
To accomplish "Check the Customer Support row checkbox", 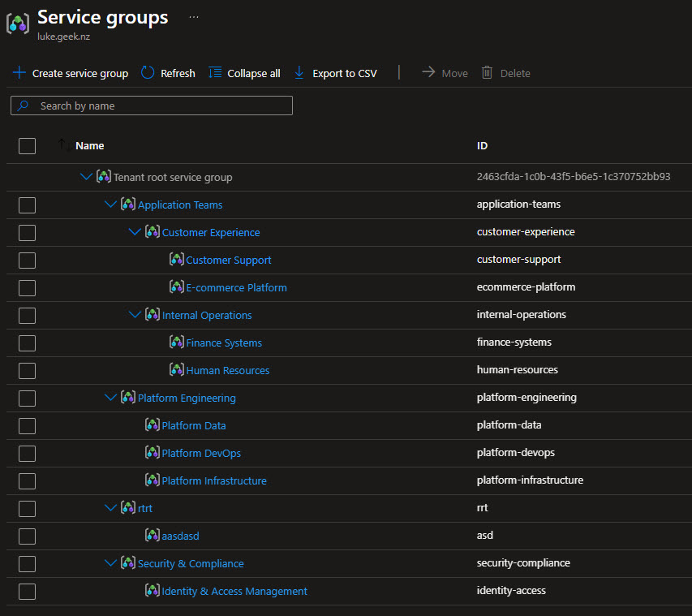I will 27,260.
